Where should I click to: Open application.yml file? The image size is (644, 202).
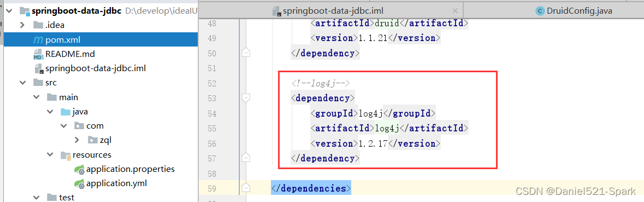click(x=117, y=183)
